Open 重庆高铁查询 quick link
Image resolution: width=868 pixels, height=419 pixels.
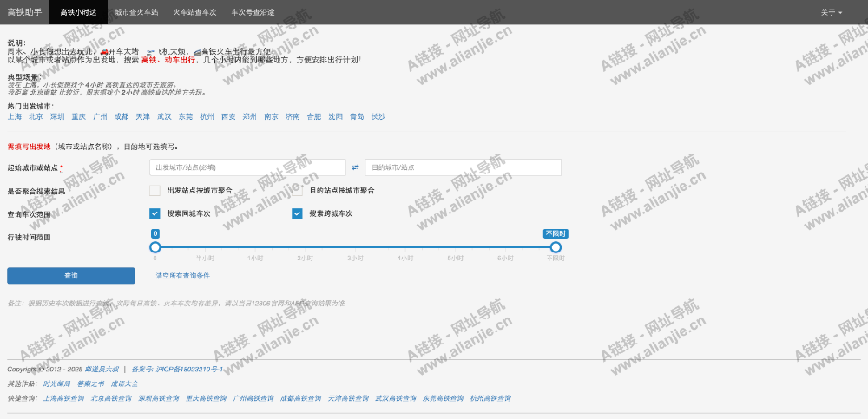pos(207,398)
